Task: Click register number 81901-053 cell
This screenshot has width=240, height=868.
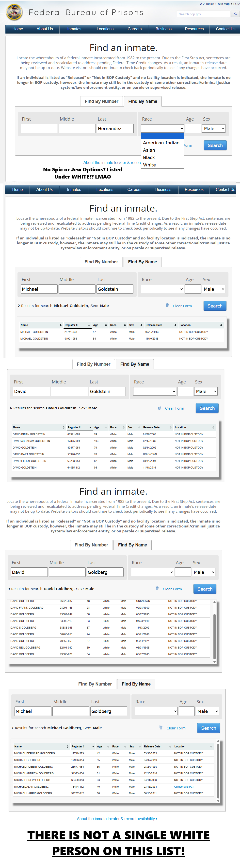Action: point(71,339)
